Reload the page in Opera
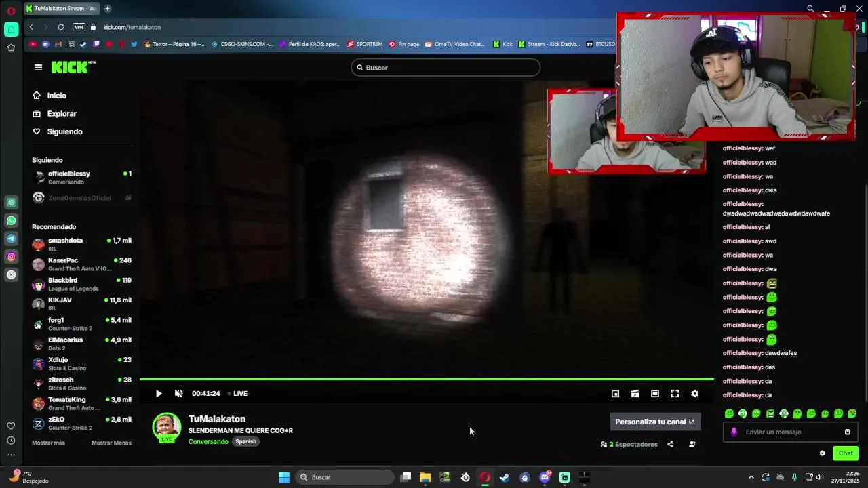This screenshot has width=868, height=488. pos(61,27)
